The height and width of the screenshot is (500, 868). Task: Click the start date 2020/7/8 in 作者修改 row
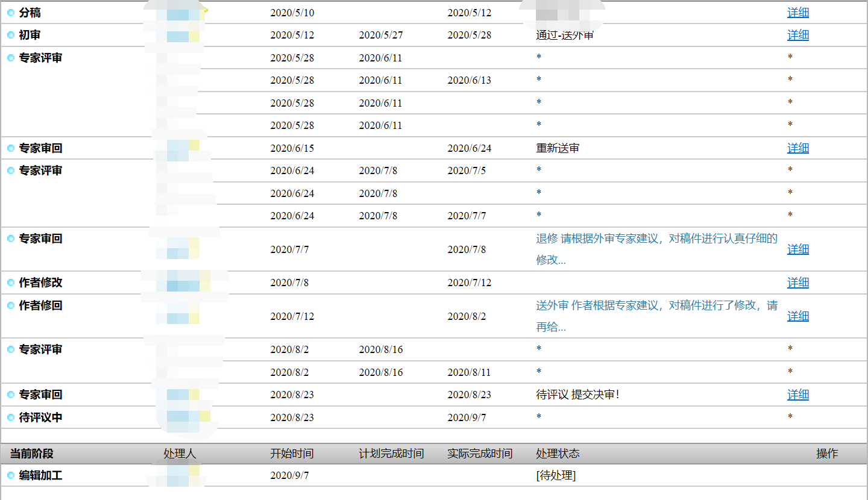[289, 283]
